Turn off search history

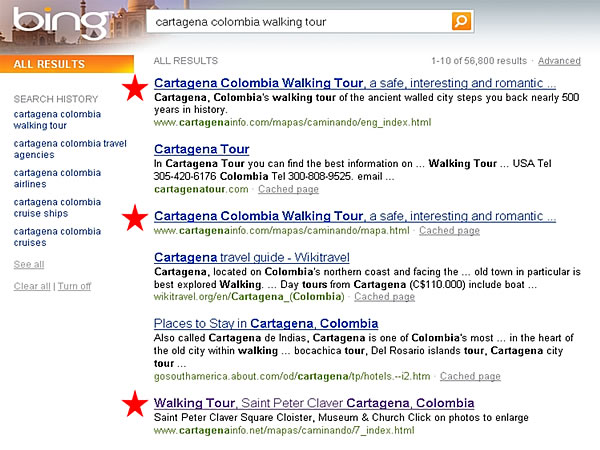[74, 286]
